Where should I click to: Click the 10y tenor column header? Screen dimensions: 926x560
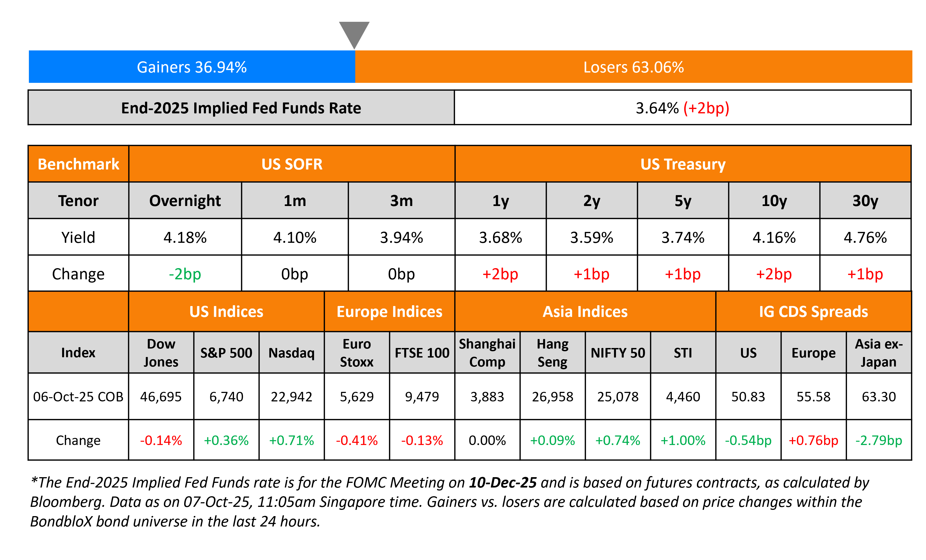pos(774,201)
